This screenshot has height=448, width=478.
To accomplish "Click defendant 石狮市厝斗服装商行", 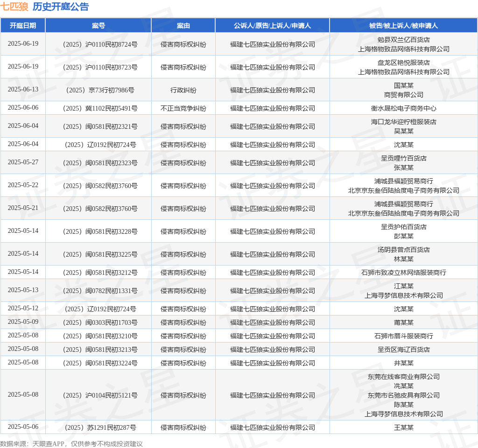I will click(x=404, y=336).
